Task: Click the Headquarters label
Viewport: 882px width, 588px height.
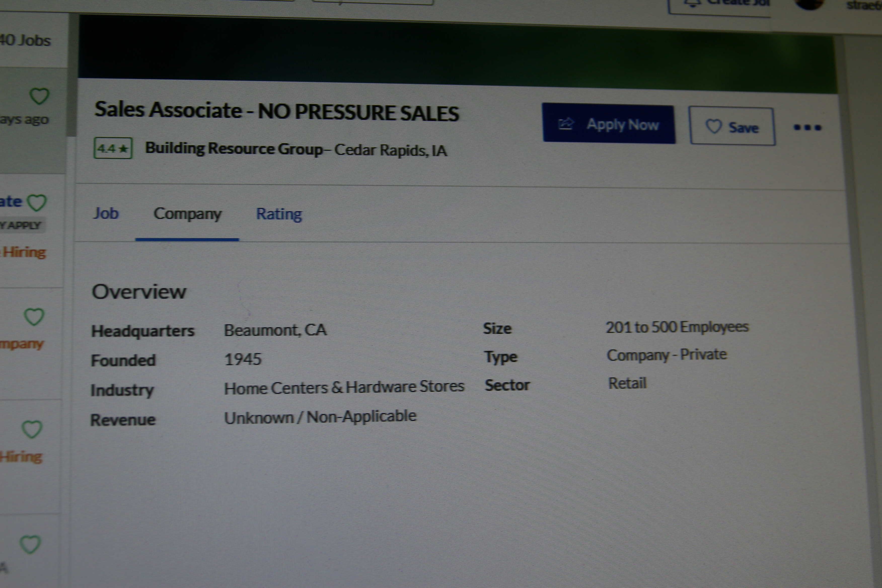Action: (143, 331)
